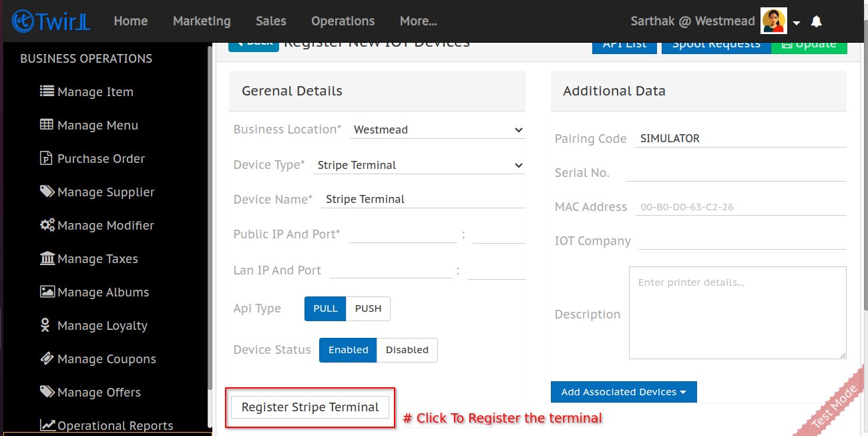Screen dimensions: 868x436
Task: Open Manage Loyalty in sidebar
Action: coord(101,326)
